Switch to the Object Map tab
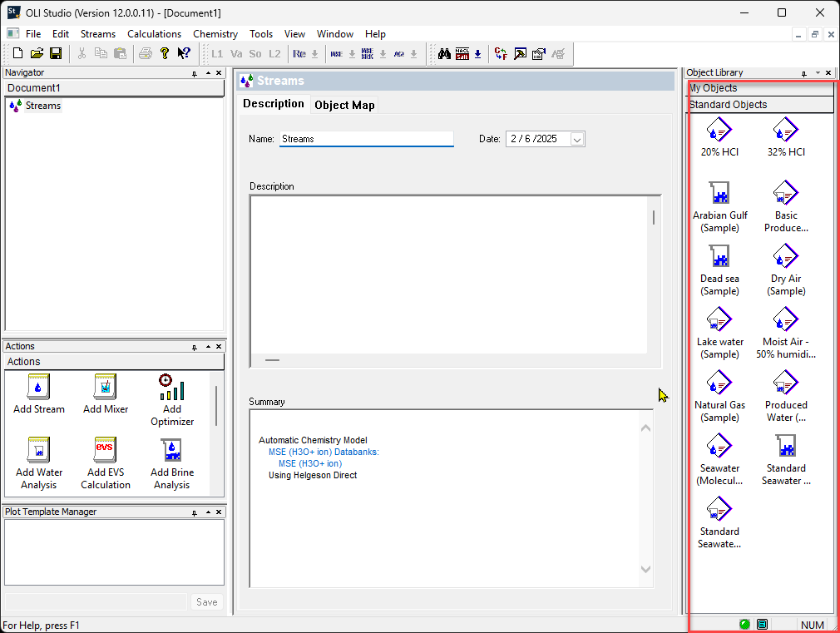Screen dimensions: 840x633 point(344,105)
